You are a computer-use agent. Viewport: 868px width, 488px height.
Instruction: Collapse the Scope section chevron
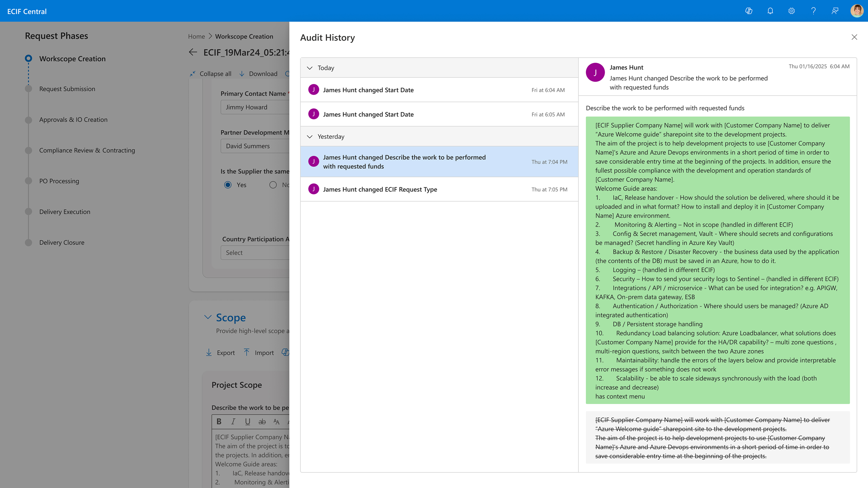point(208,317)
